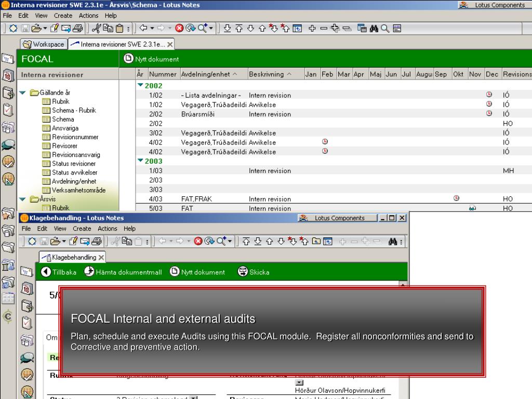Image resolution: width=532 pixels, height=399 pixels.
Task: Click Skicka button
Action: coord(254,272)
